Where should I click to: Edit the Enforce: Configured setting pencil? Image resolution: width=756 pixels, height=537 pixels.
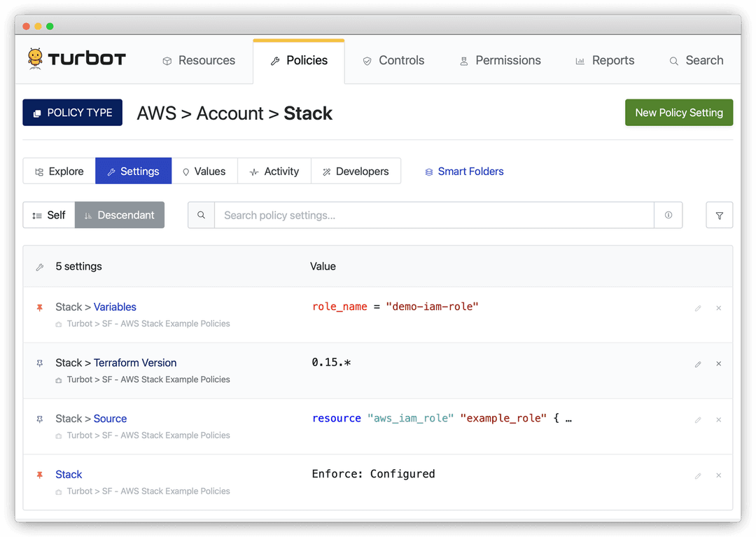click(698, 476)
